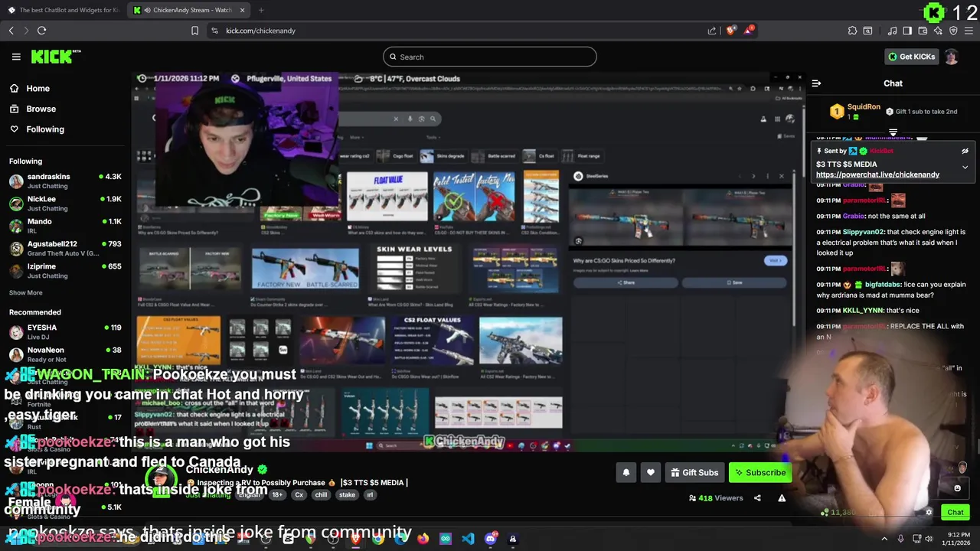Share the stream via share icon
980x551 pixels.
757,498
